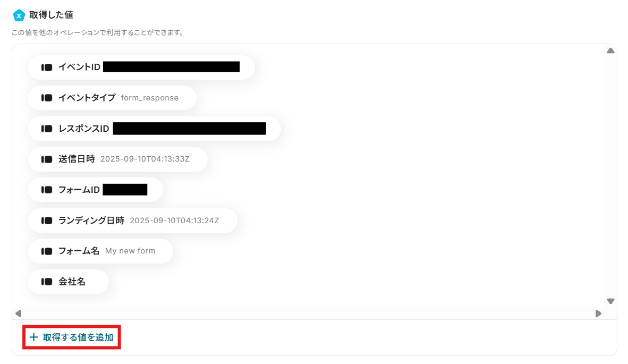
Task: Click the 会社名 chip label
Action: click(x=72, y=282)
